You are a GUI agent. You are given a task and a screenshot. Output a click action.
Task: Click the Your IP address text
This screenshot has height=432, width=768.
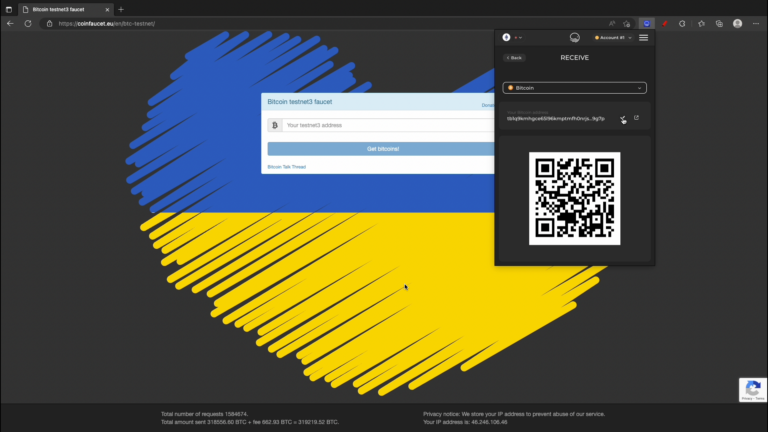465,422
